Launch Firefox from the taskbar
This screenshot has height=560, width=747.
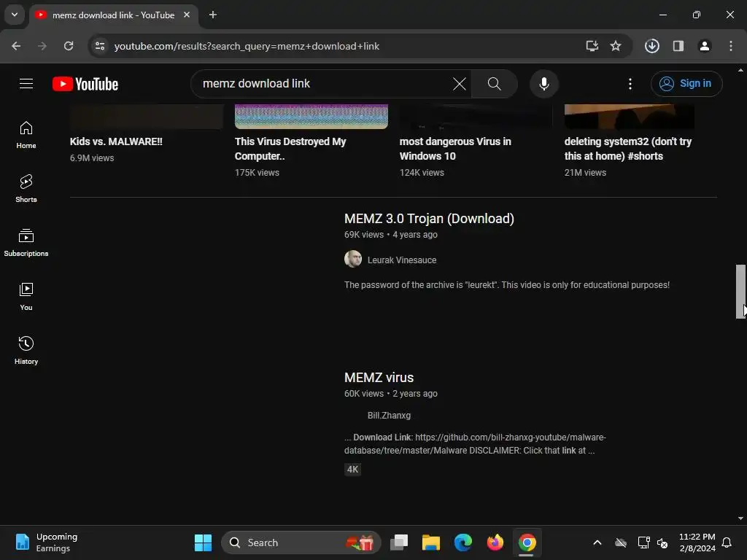[495, 542]
